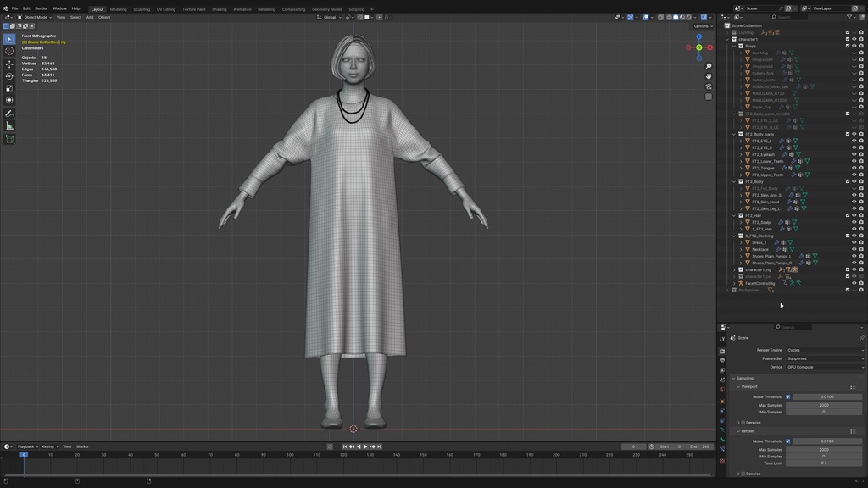This screenshot has width=868, height=488.
Task: Open the Render menu
Action: [x=39, y=8]
